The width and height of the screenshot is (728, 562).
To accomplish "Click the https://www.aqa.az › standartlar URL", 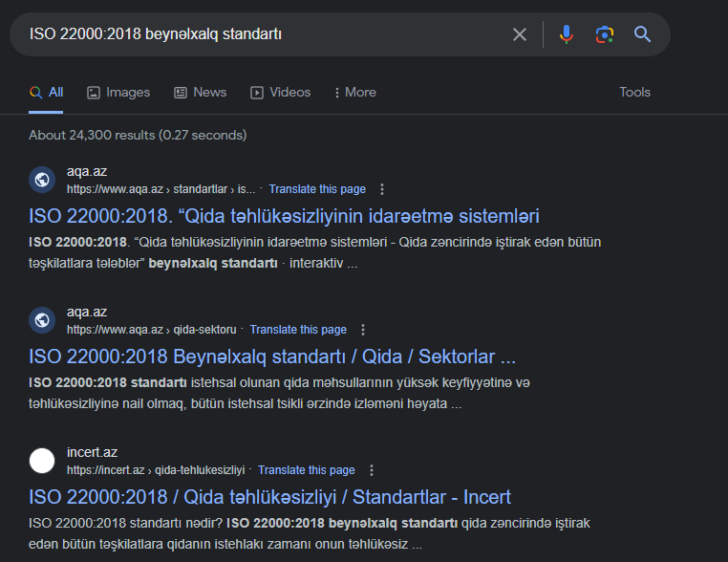I will coord(161,189).
